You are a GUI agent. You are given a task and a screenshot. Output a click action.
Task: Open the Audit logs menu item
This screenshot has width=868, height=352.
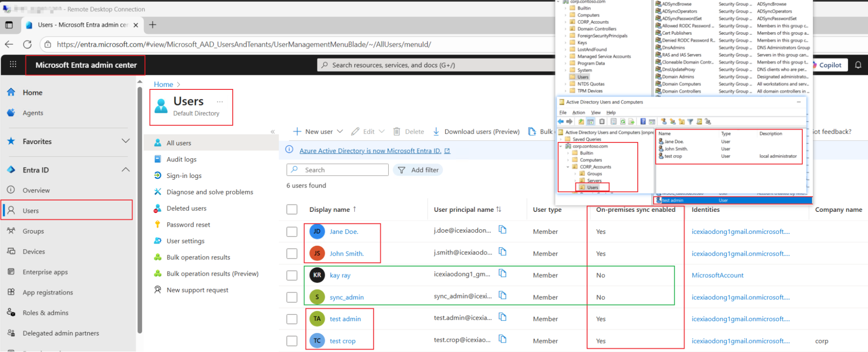[182, 159]
